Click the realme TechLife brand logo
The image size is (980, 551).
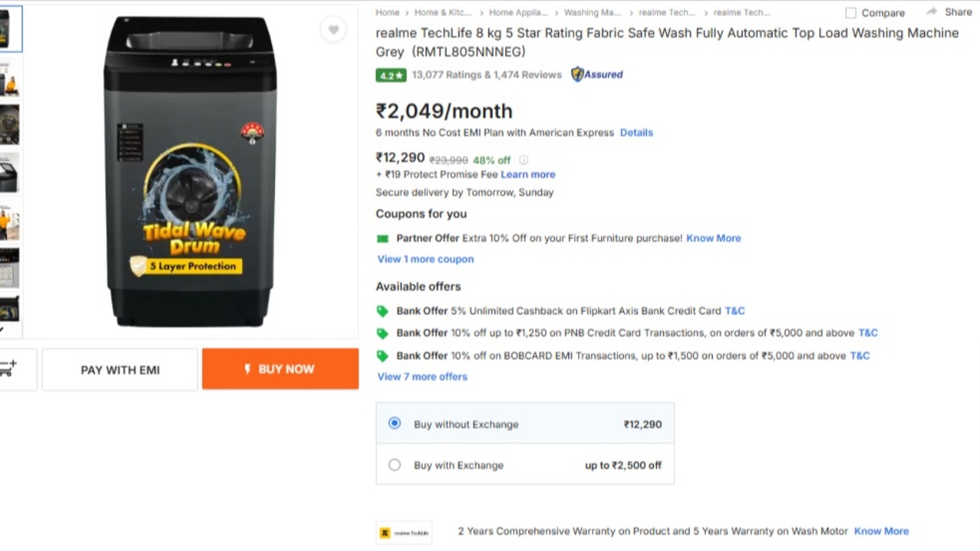click(x=404, y=533)
